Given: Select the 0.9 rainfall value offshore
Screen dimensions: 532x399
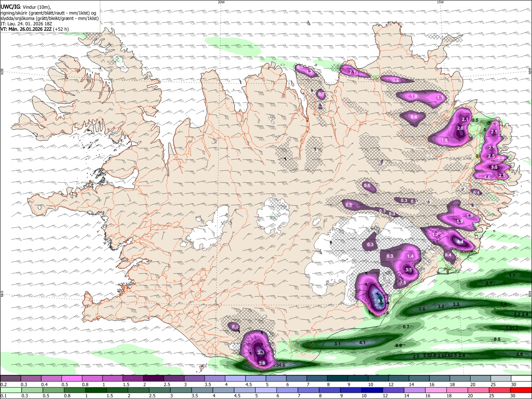Looking at the screenshot, I should click(399, 346).
